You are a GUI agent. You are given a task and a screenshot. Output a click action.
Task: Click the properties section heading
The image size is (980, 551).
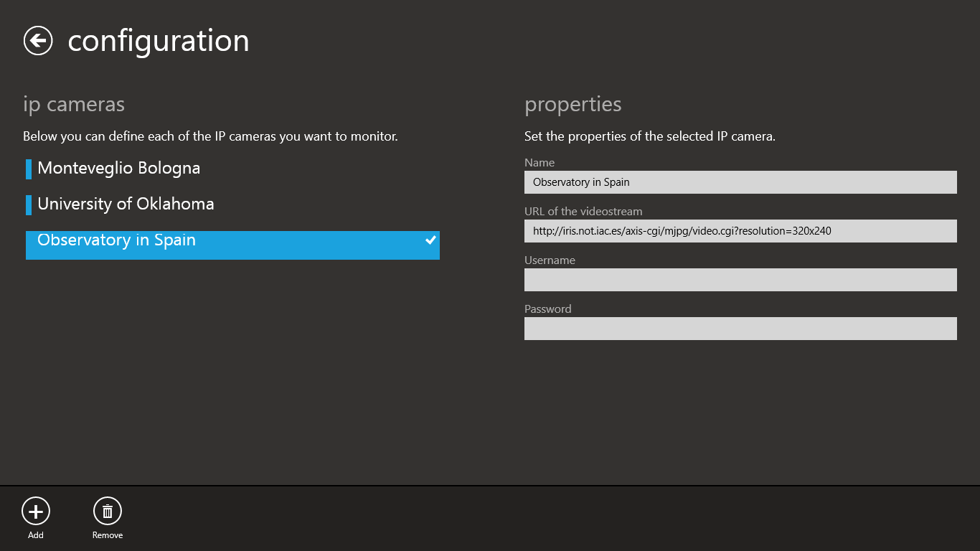(573, 104)
